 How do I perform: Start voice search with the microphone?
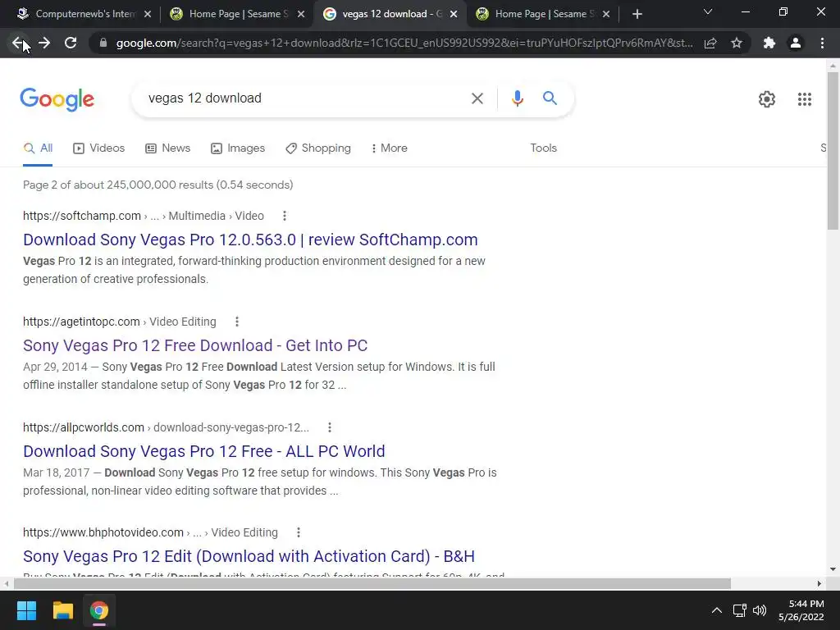pyautogui.click(x=517, y=98)
